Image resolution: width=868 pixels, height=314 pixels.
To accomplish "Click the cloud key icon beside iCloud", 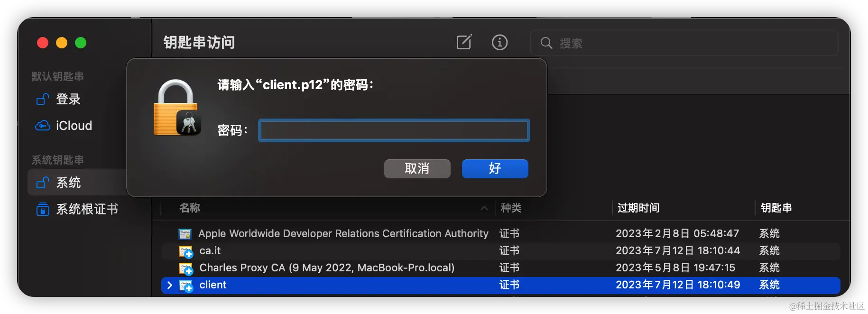I will [43, 125].
